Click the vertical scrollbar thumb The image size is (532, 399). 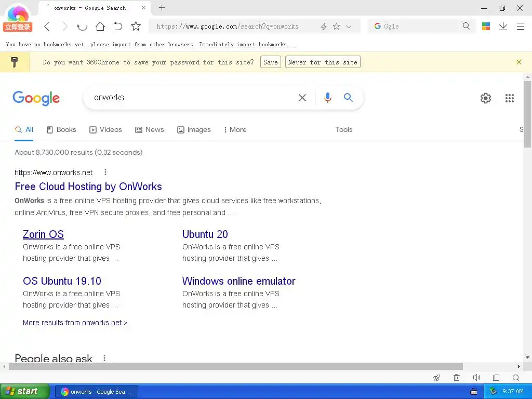527,114
